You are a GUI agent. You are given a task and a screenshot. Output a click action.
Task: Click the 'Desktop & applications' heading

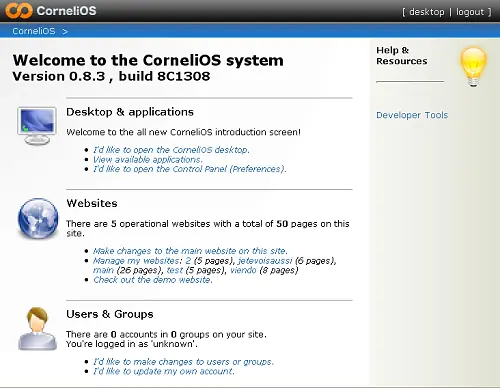[x=130, y=112]
